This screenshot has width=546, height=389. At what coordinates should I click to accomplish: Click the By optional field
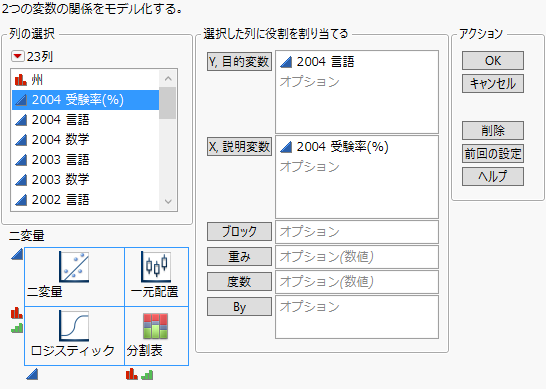pyautogui.click(x=357, y=317)
